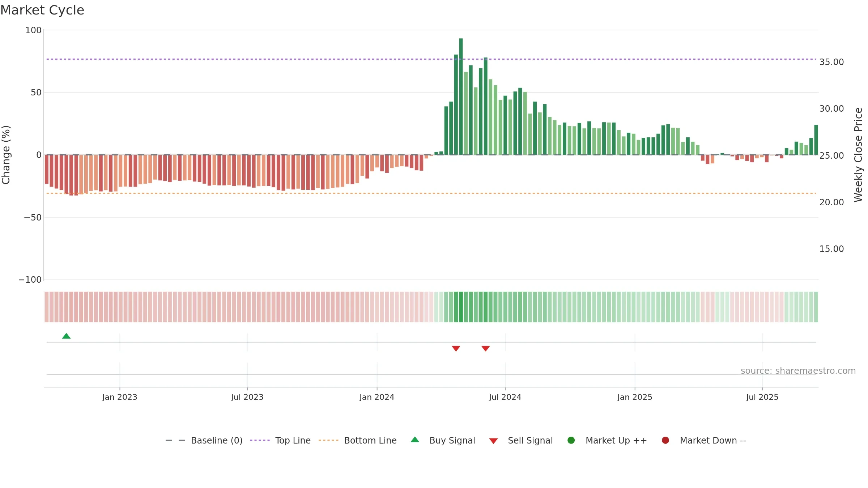Click the Jan 2025 axis label
868x488 pixels.
[x=635, y=397]
